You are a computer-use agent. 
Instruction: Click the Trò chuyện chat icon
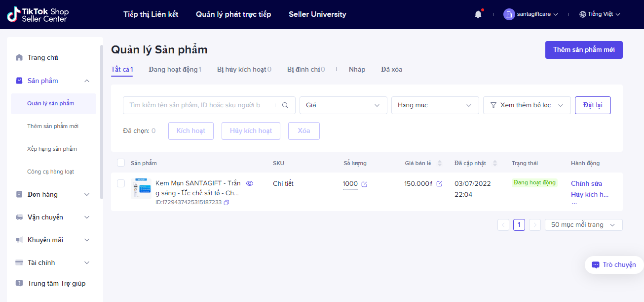pos(596,265)
